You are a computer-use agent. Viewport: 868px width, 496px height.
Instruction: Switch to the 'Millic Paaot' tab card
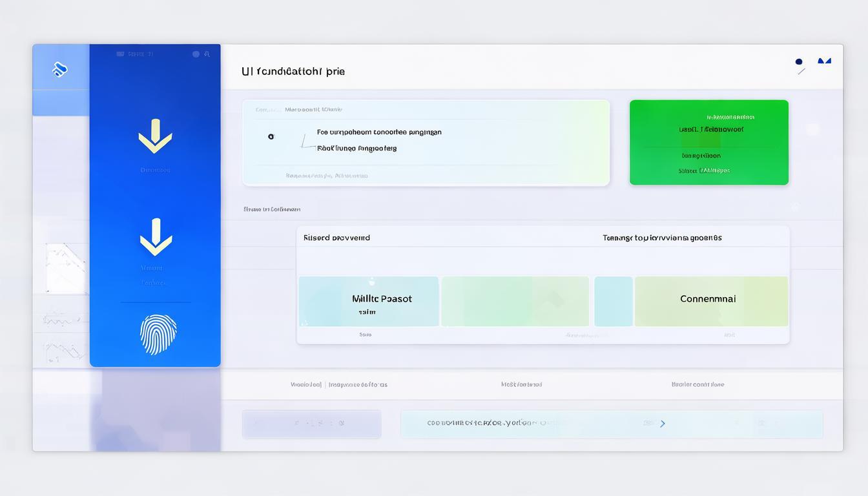click(369, 301)
